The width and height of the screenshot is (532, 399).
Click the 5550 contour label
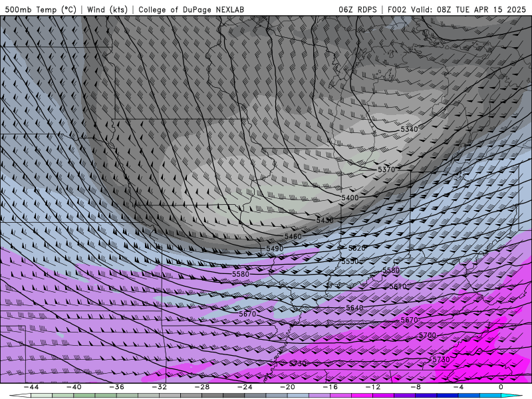tap(350, 261)
